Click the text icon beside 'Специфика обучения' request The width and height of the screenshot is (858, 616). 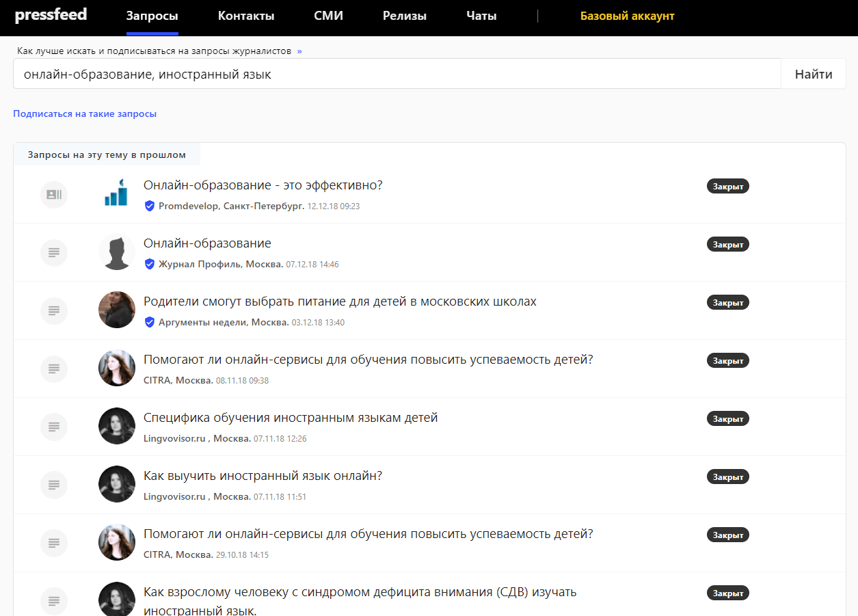[54, 427]
